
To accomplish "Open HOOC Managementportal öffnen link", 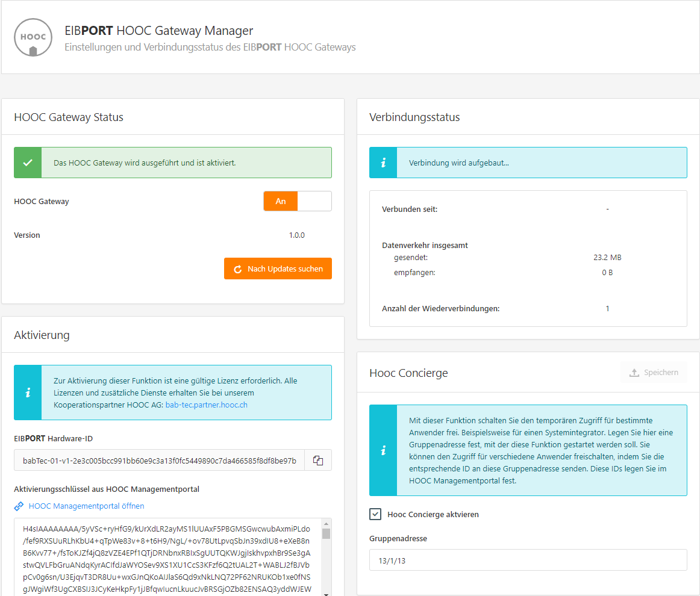I will point(86,506).
